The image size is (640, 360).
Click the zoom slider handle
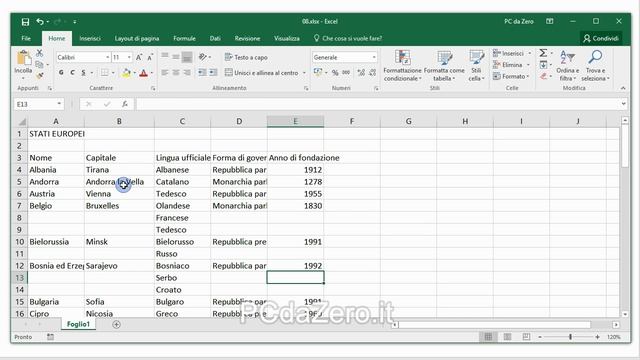570,337
